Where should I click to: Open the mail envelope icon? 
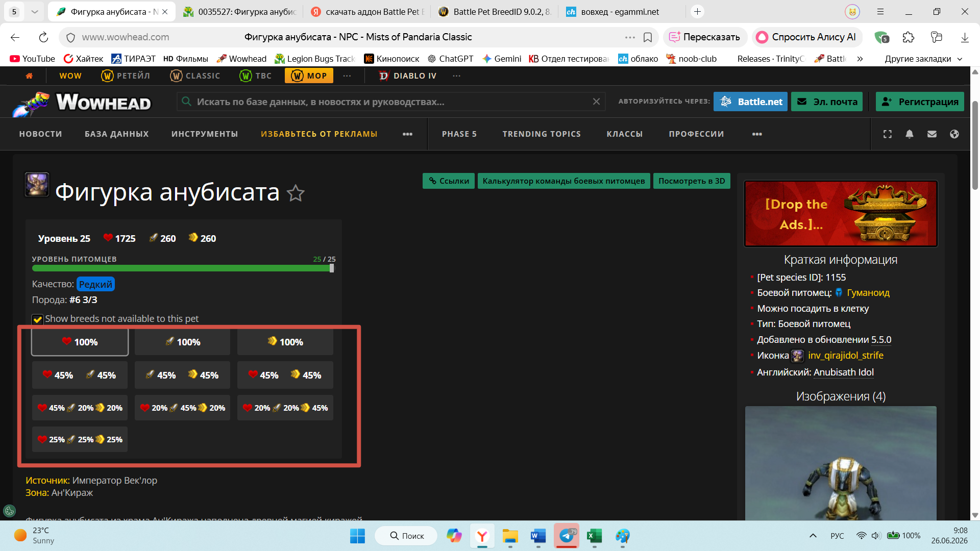932,134
